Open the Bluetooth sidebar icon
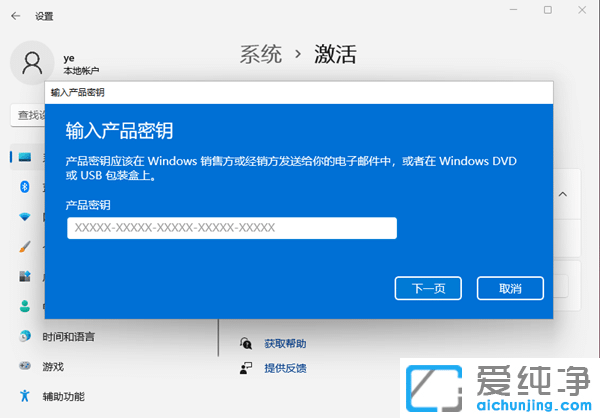 coord(25,187)
